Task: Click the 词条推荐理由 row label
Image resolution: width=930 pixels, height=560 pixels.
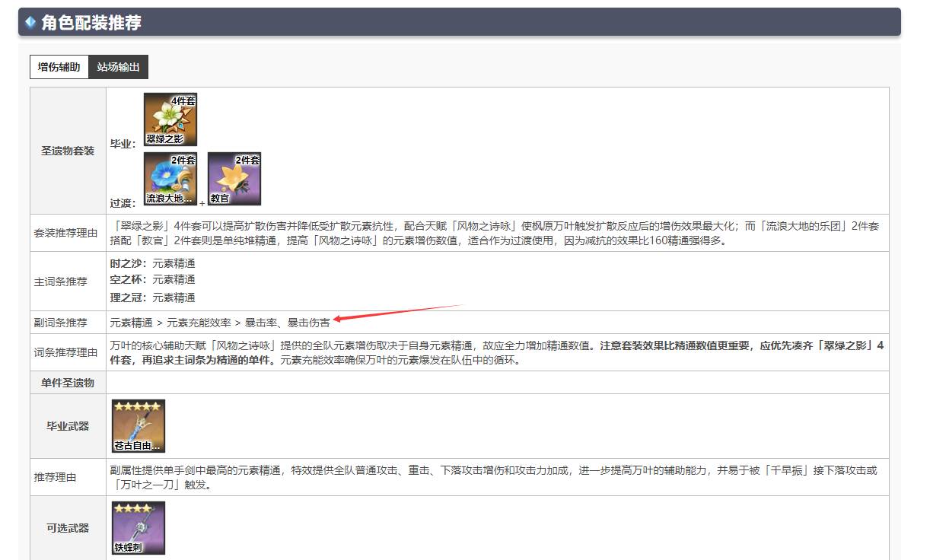Action: pos(67,352)
